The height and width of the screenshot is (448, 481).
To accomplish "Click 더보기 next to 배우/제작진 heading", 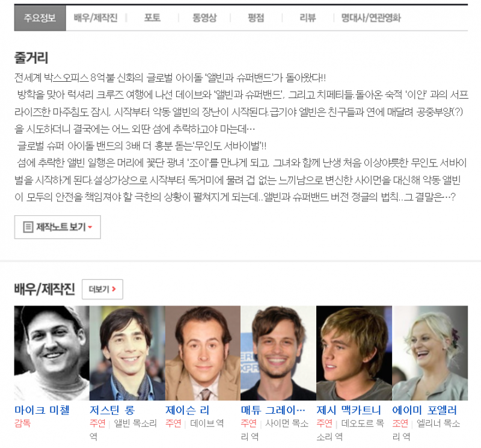I will 102,289.
